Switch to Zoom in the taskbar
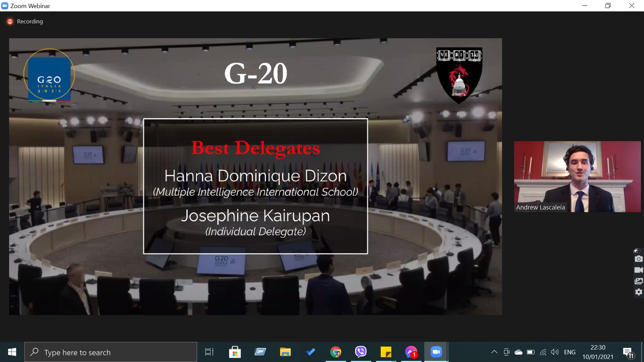Image resolution: width=644 pixels, height=362 pixels. pyautogui.click(x=436, y=352)
